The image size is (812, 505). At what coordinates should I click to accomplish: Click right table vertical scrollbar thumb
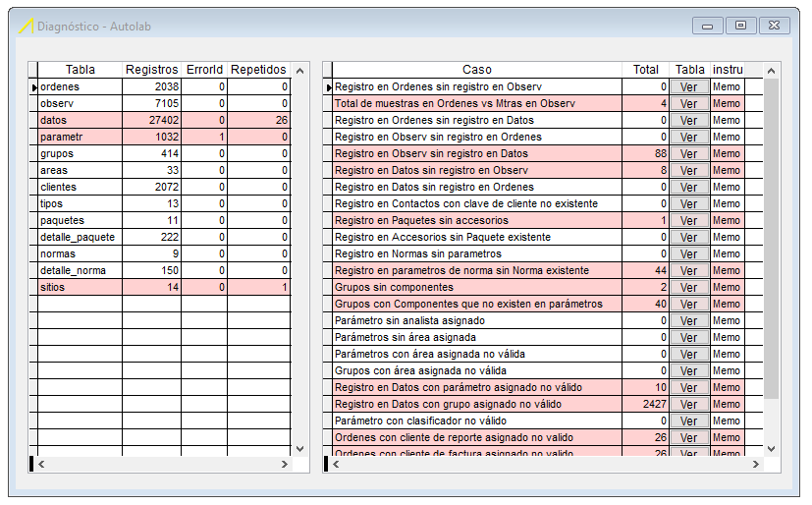771,239
